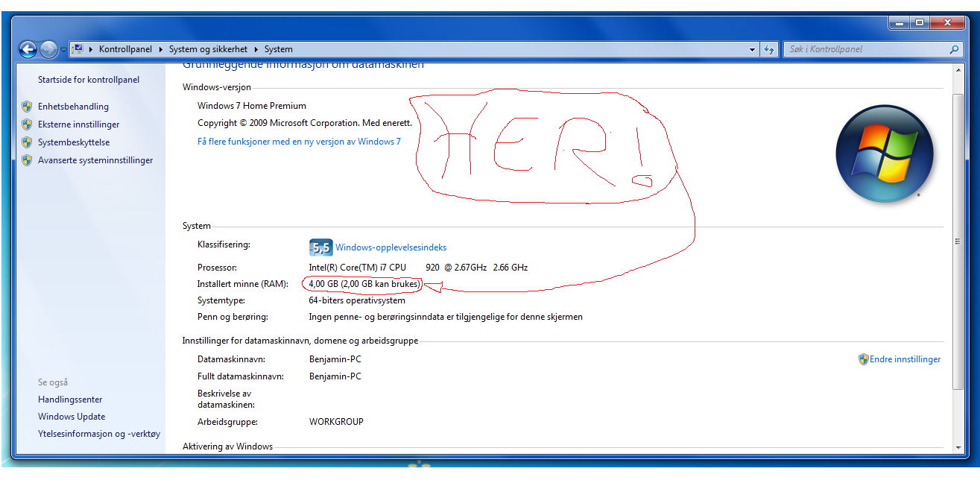Viewport: 980px width, 483px height.
Task: Click the Copyright 2009 Microsoft Corporation text
Action: coord(305,123)
